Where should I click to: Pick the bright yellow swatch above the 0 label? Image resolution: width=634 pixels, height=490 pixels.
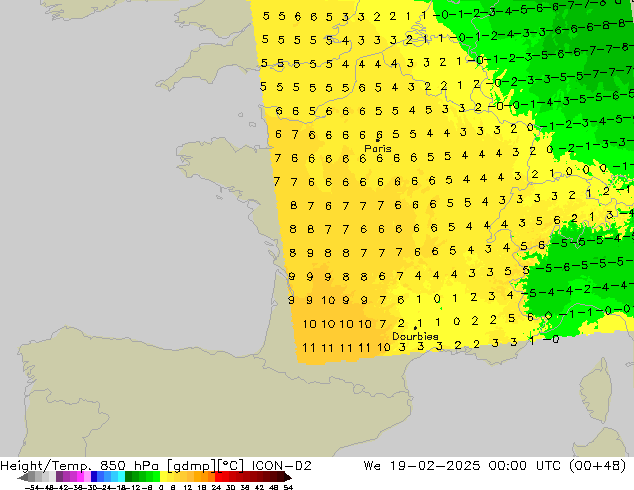click(163, 476)
